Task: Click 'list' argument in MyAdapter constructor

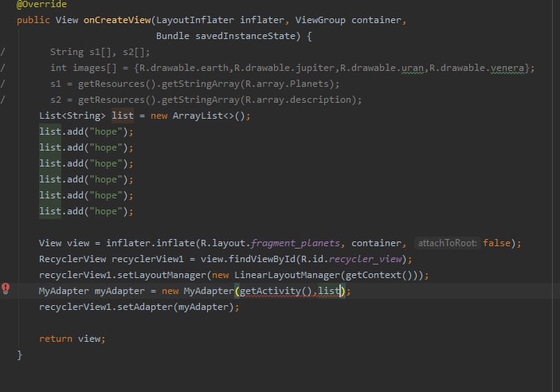Action: pos(328,292)
